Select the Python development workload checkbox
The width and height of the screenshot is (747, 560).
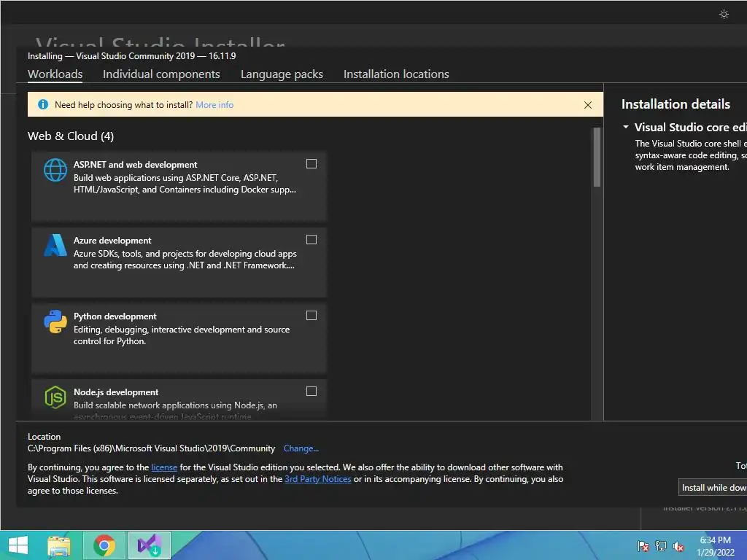[311, 315]
